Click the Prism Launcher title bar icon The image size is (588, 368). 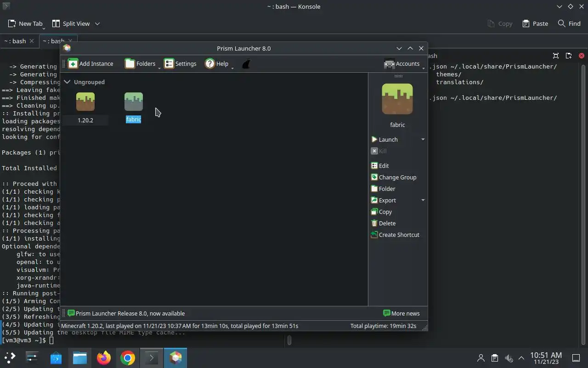(67, 48)
